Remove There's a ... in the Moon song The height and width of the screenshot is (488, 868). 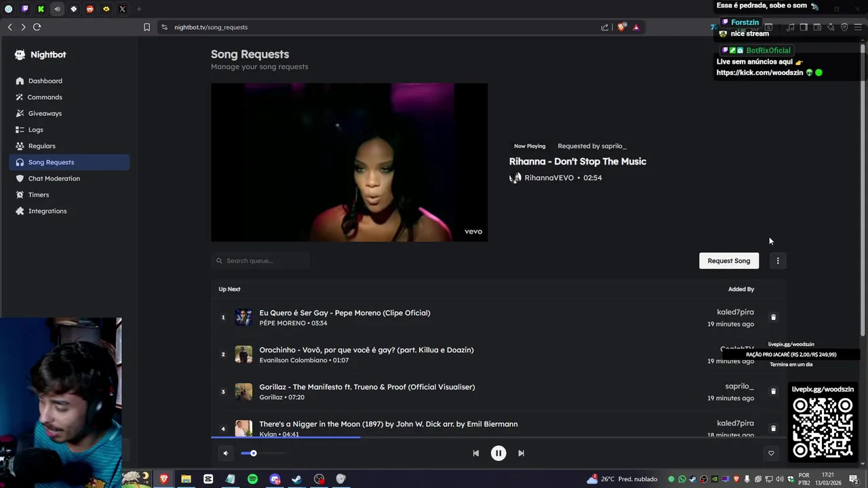click(773, 428)
